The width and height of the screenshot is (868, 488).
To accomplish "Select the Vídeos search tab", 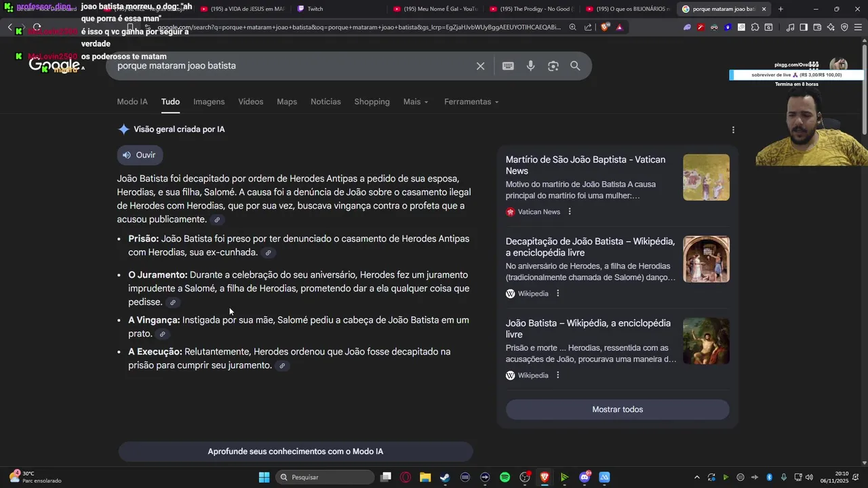I will 250,102.
